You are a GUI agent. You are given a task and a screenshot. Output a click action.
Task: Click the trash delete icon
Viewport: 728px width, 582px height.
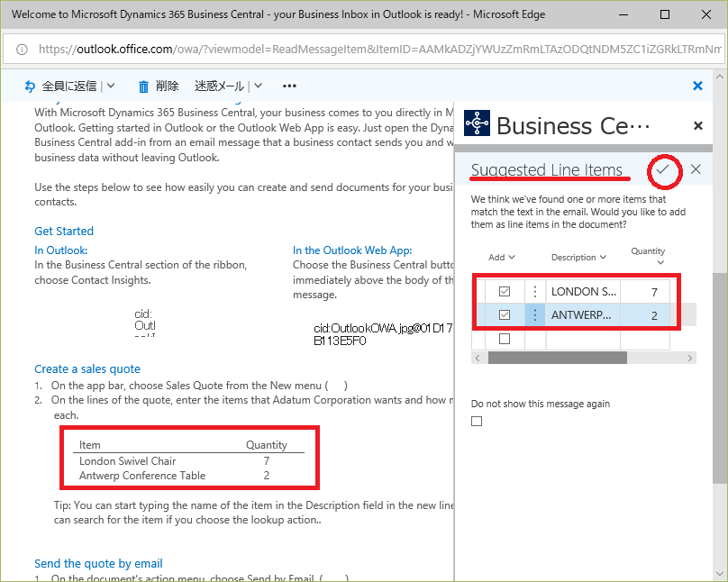(x=143, y=86)
